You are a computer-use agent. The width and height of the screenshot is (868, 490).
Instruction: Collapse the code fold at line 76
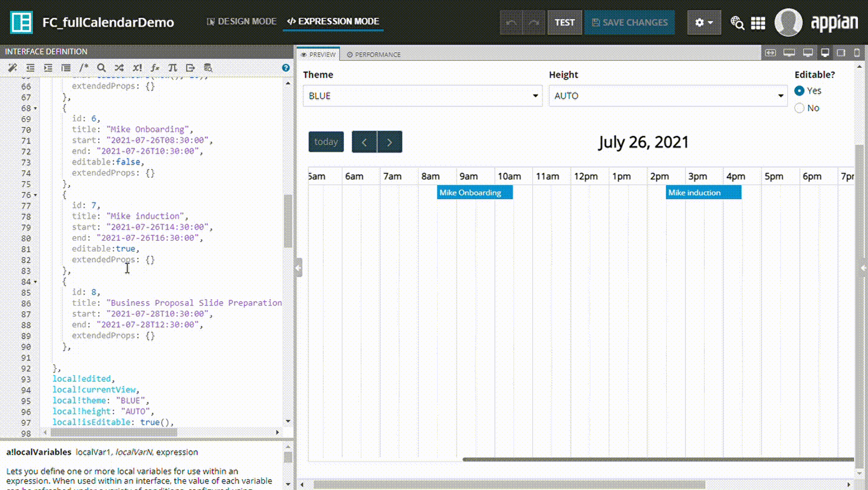35,195
